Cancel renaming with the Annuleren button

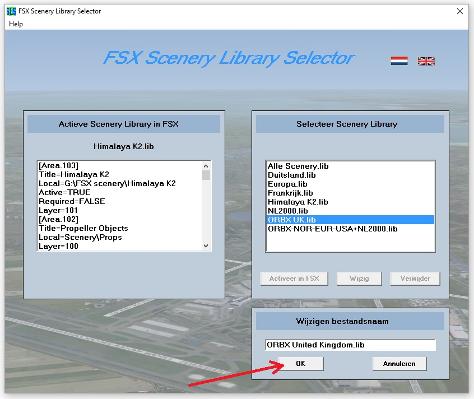click(x=399, y=364)
